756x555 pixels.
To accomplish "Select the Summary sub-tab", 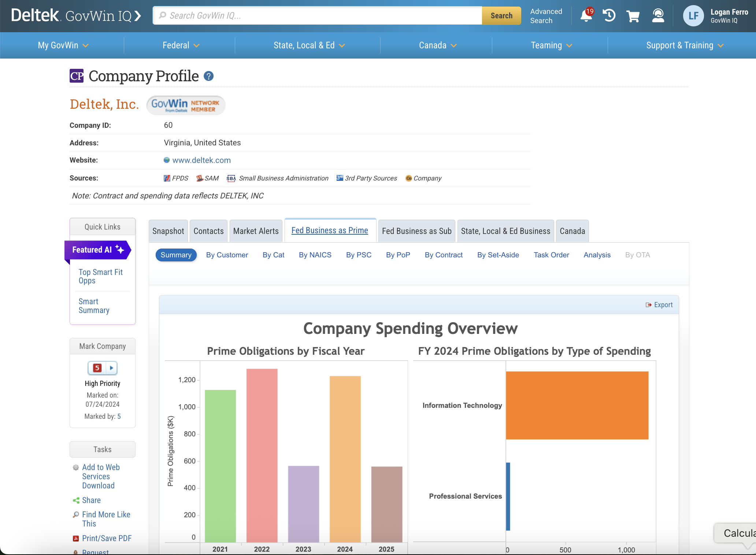I will click(x=176, y=255).
